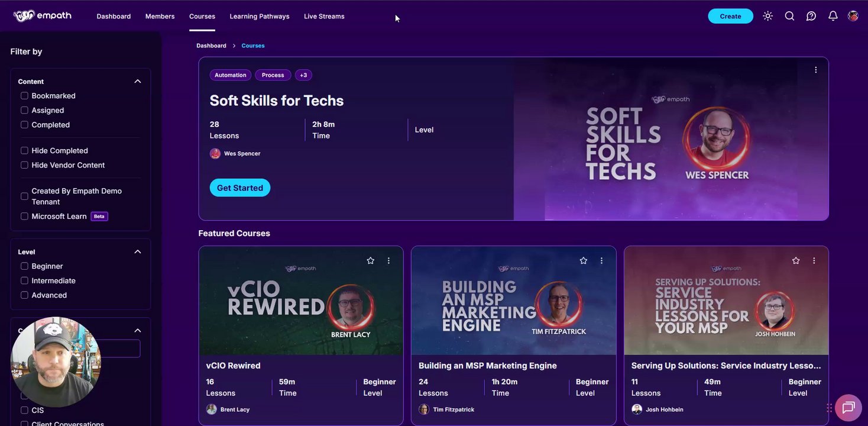Check Created By Empath Demo Tennant
This screenshot has height=426, width=868.
(x=24, y=196)
